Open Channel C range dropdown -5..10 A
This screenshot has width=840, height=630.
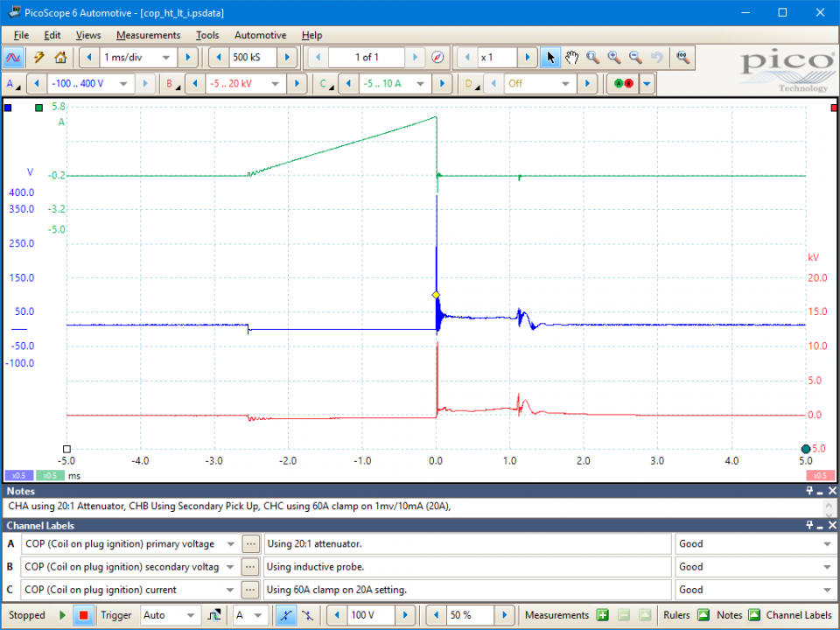[421, 84]
